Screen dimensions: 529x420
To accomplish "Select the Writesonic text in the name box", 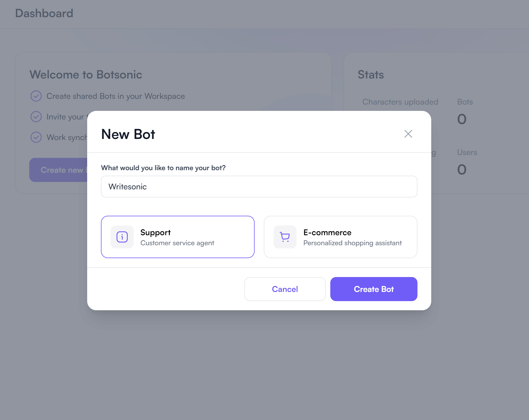I will pyautogui.click(x=128, y=187).
